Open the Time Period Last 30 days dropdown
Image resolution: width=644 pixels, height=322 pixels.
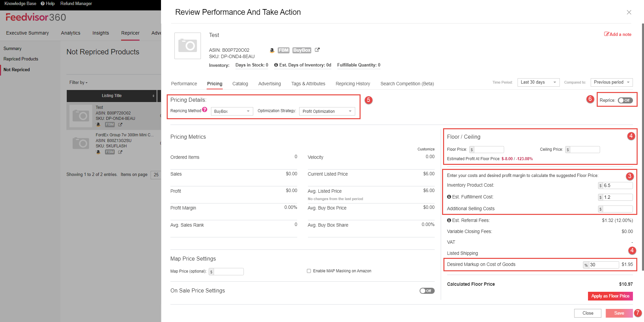click(x=538, y=82)
